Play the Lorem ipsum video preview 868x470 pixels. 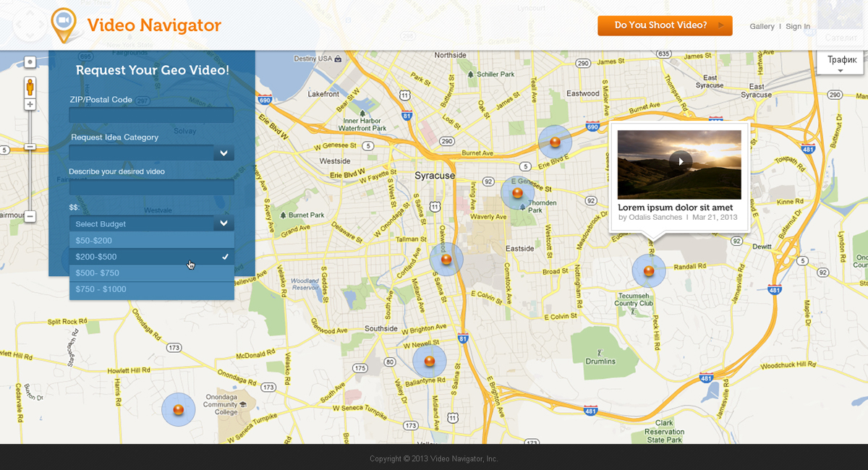coord(680,161)
